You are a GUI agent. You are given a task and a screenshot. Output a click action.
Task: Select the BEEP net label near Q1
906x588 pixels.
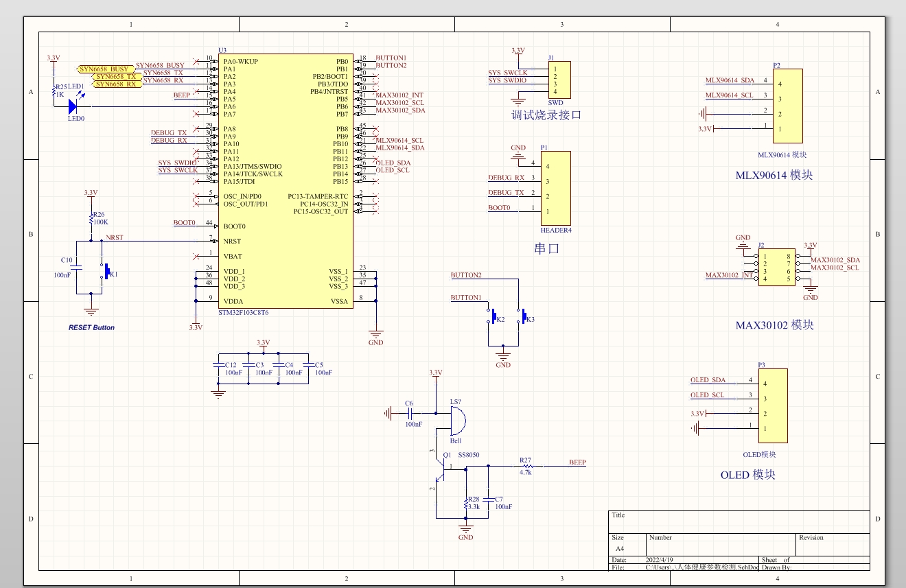[577, 462]
